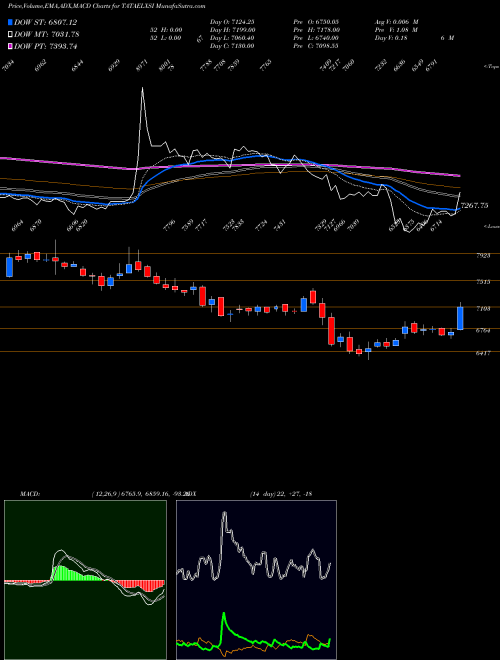The height and width of the screenshot is (660, 500).
Task: Click the 7923 price level label
Action: pyautogui.click(x=483, y=255)
